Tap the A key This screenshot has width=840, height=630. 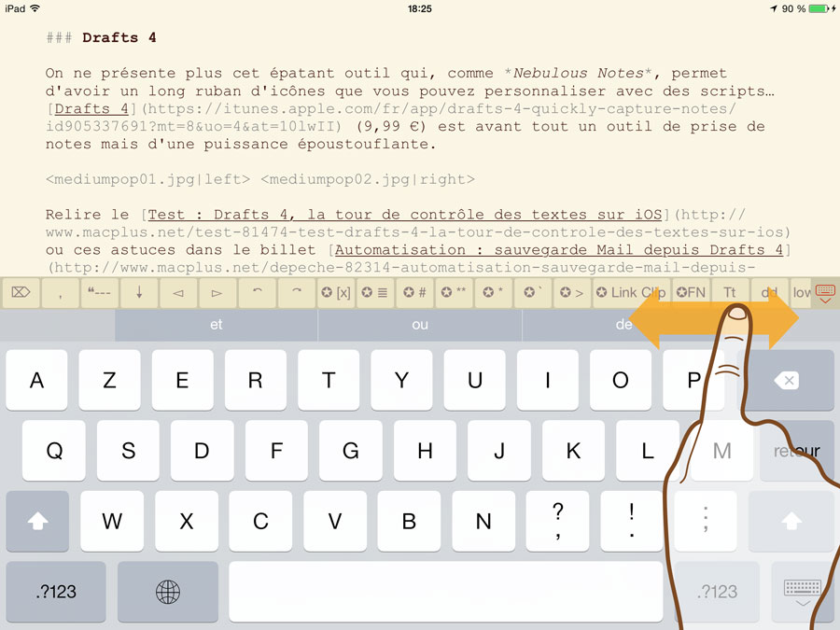(x=37, y=381)
